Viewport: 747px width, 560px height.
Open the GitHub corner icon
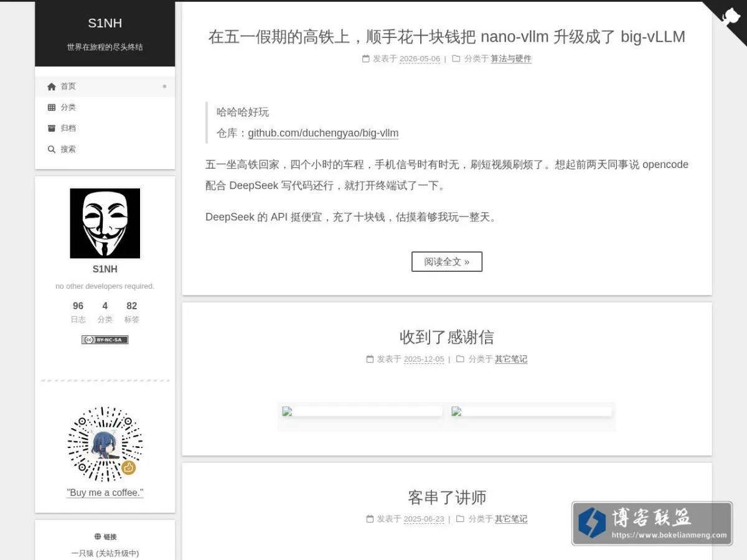tap(730, 17)
